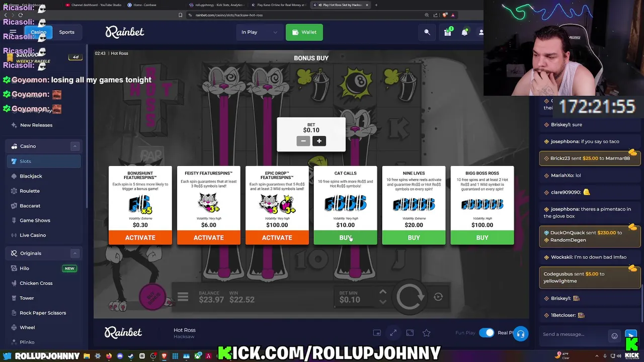
Task: Favorite Hot Ross with star icon
Action: (427, 333)
